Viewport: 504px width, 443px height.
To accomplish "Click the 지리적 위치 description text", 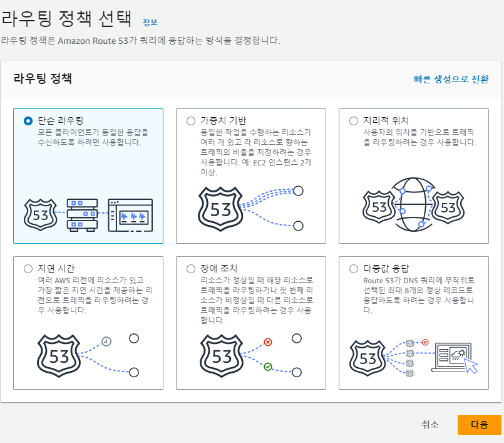I will (419, 137).
